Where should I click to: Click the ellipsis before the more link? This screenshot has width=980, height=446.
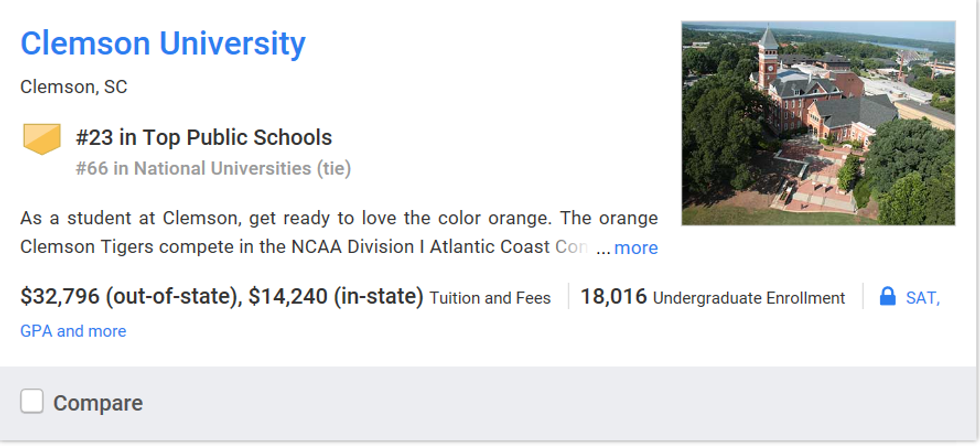pos(602,248)
